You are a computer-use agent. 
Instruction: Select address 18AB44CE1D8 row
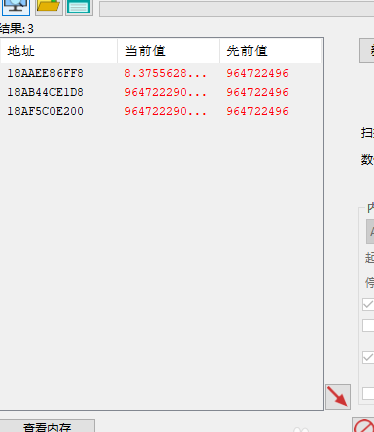(161, 92)
